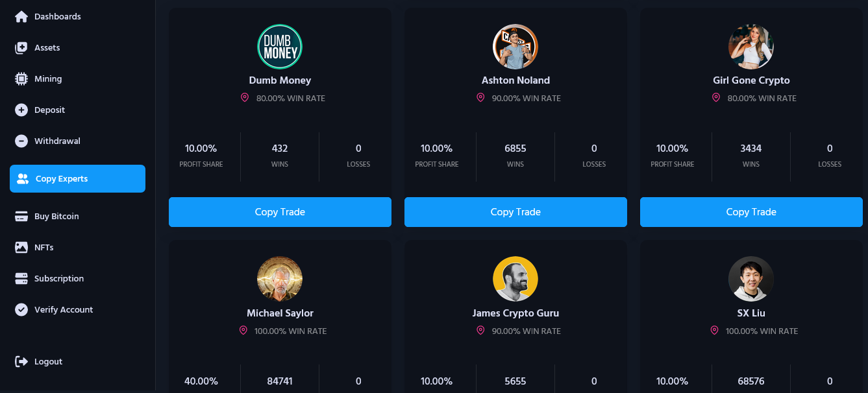Open the SX Liu profile photo
The height and width of the screenshot is (393, 868).
tap(751, 279)
